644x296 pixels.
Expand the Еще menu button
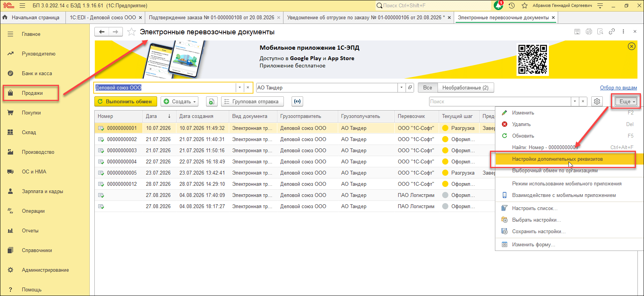coord(626,101)
